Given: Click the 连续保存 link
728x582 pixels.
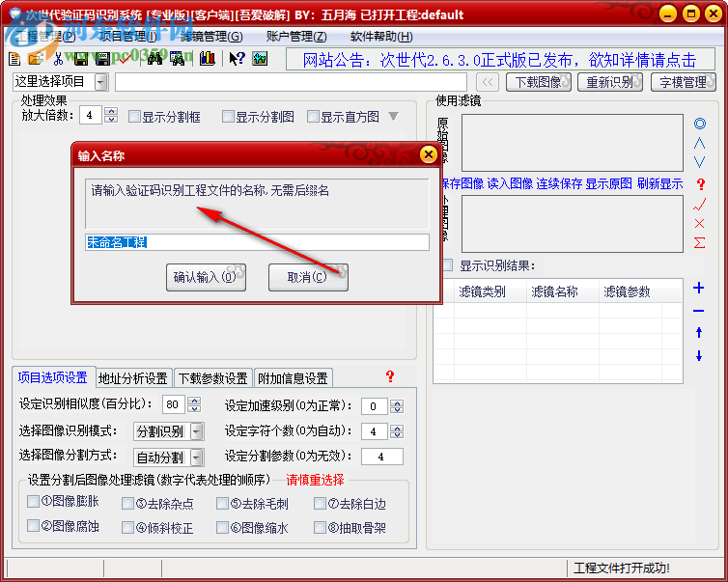Looking at the screenshot, I should click(559, 183).
